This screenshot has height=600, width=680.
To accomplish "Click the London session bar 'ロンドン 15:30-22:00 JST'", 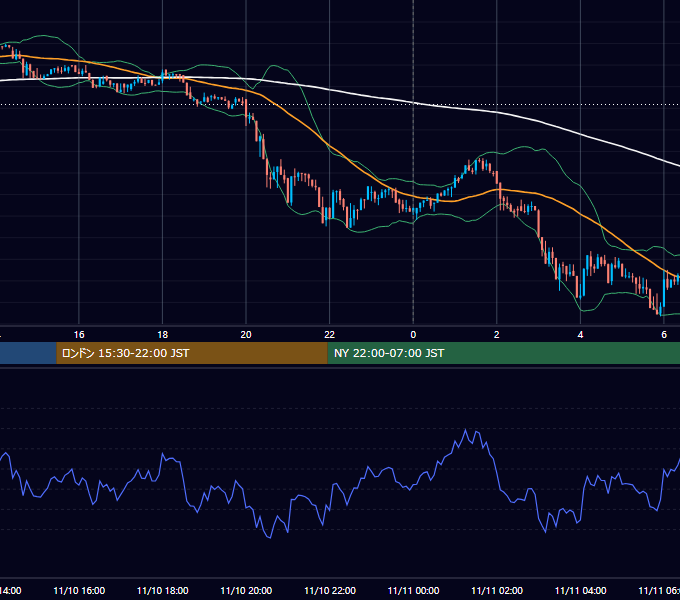I will pos(192,353).
